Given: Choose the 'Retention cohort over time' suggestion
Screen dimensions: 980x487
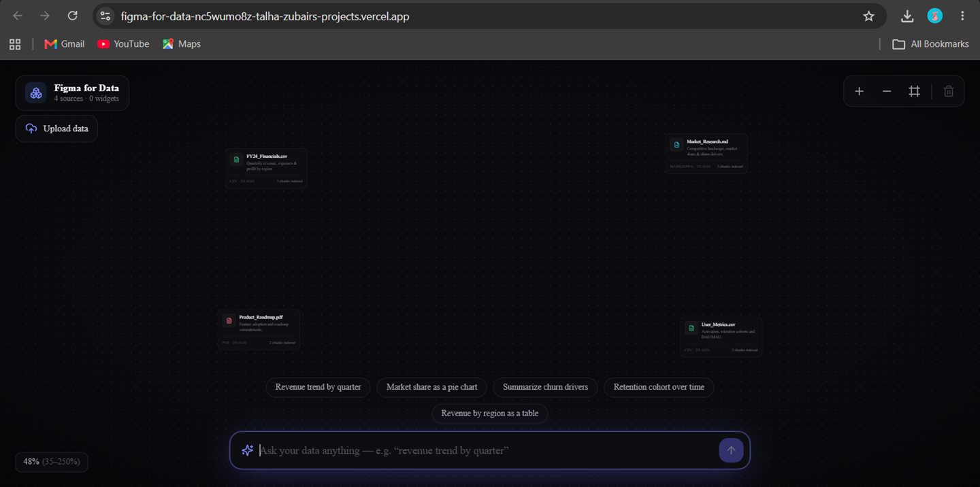Looking at the screenshot, I should point(659,387).
